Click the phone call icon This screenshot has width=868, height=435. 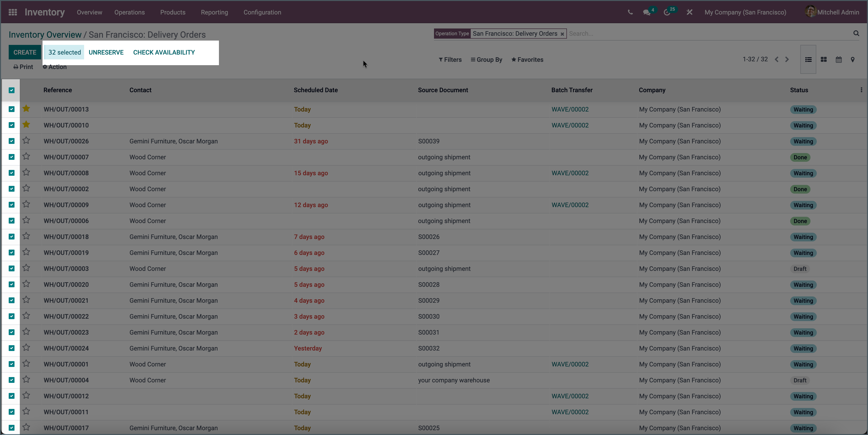[630, 12]
